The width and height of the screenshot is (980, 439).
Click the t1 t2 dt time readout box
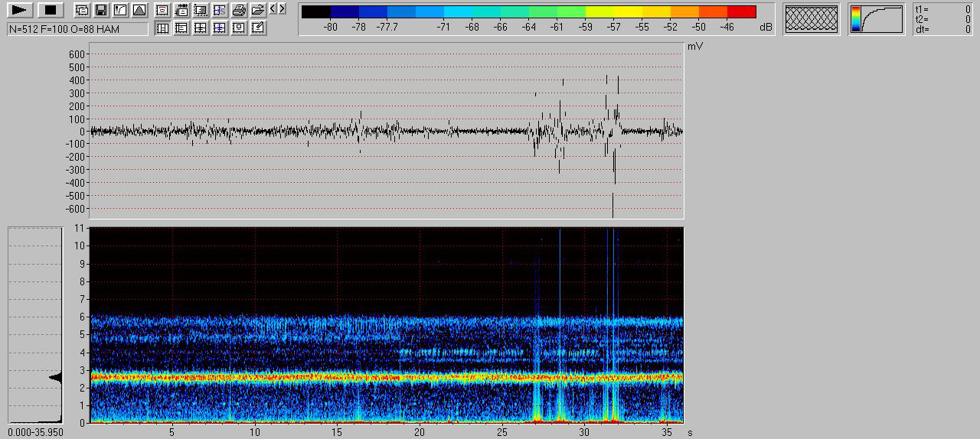coord(943,20)
